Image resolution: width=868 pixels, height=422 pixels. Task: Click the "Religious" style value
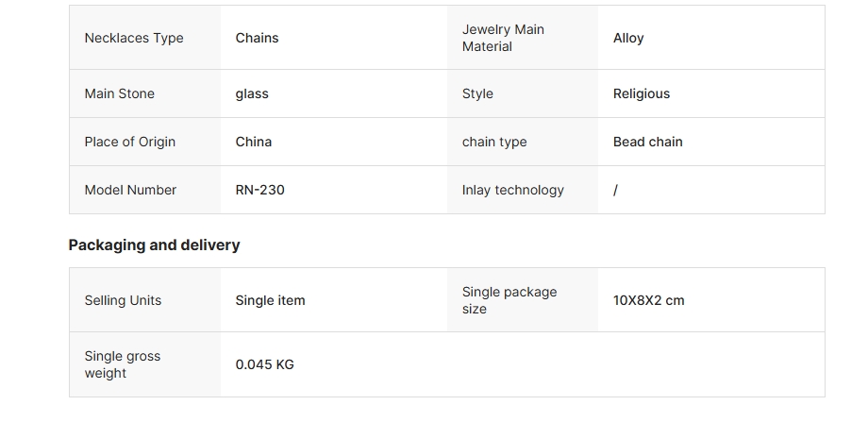(x=642, y=93)
